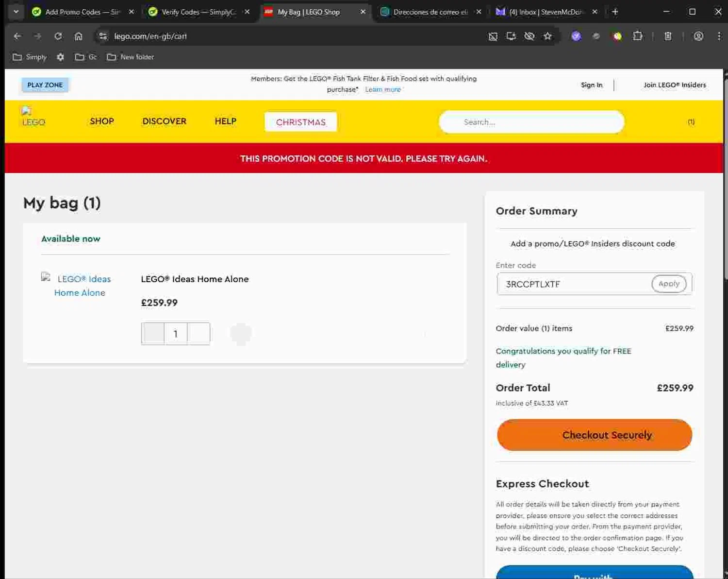Open the HELP menu
Screen dimensions: 728x579
[x=226, y=121]
